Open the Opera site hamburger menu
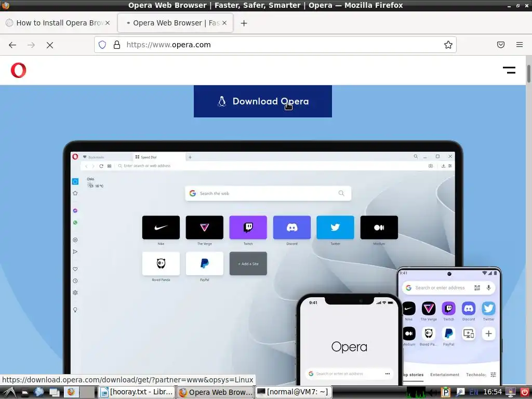This screenshot has height=399, width=532. 509,70
